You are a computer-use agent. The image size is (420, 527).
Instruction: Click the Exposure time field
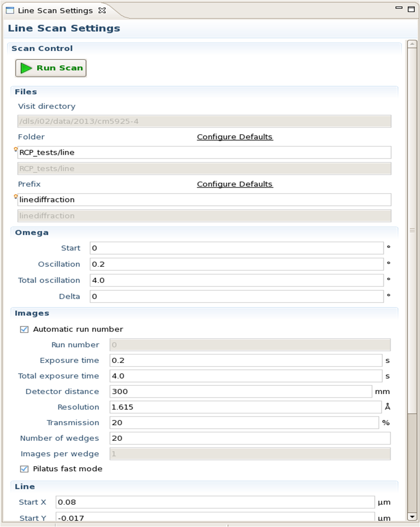click(246, 360)
